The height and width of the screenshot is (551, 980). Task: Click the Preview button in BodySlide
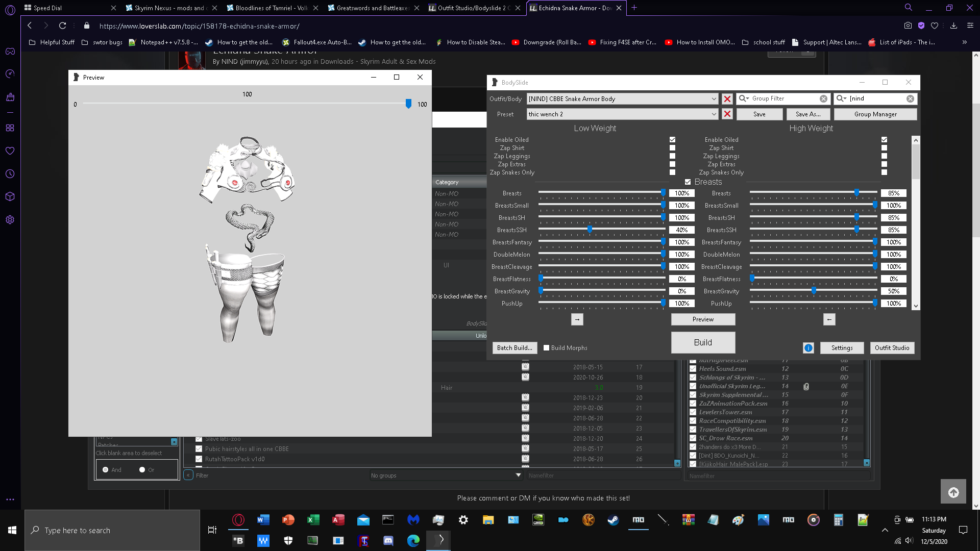[703, 319]
